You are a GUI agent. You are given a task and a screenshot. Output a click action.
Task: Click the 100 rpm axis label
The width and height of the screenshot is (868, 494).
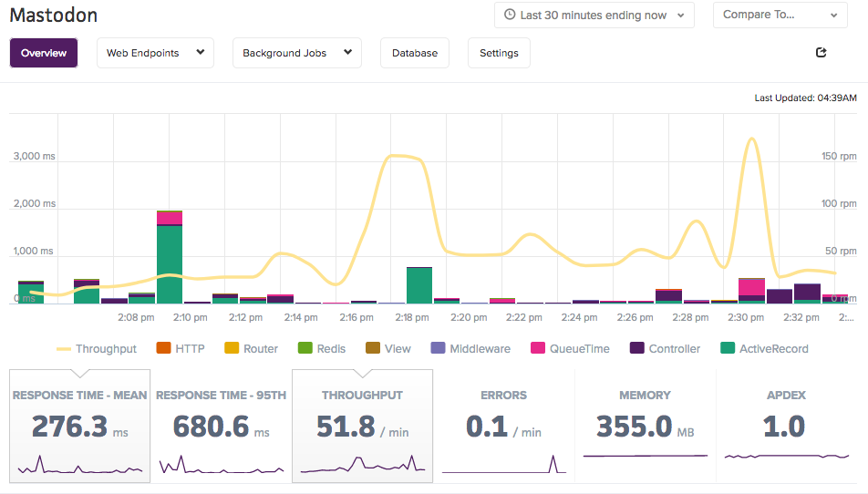pos(839,203)
